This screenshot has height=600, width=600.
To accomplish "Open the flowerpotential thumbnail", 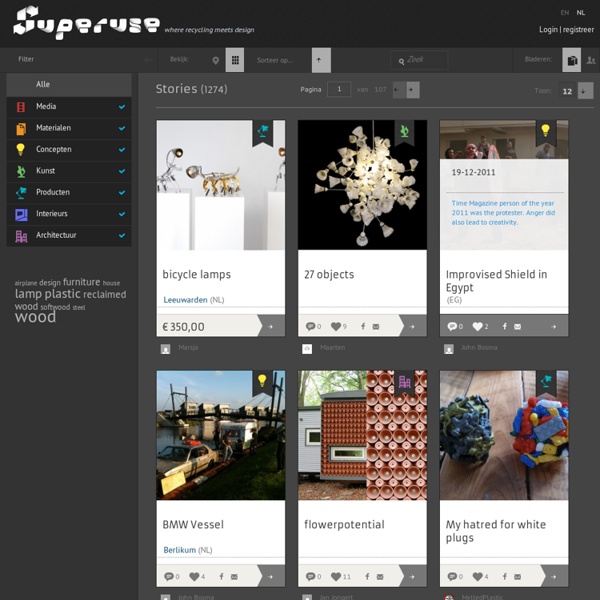I will click(x=362, y=435).
